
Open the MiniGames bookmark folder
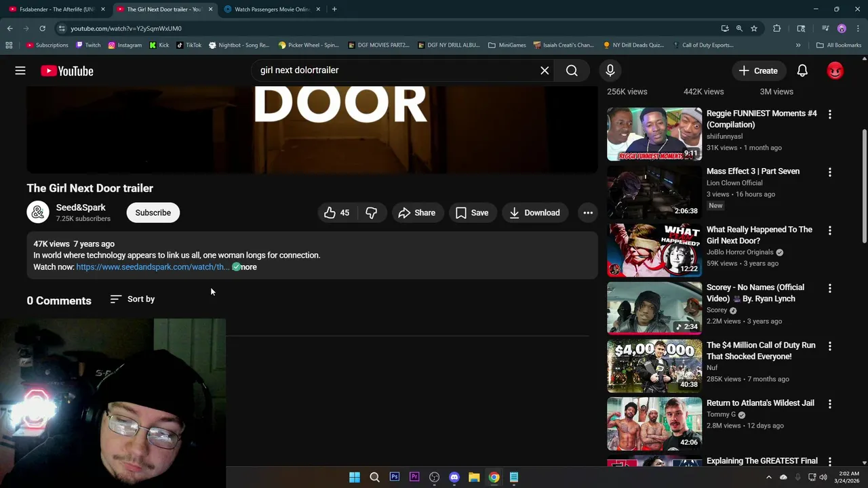507,45
